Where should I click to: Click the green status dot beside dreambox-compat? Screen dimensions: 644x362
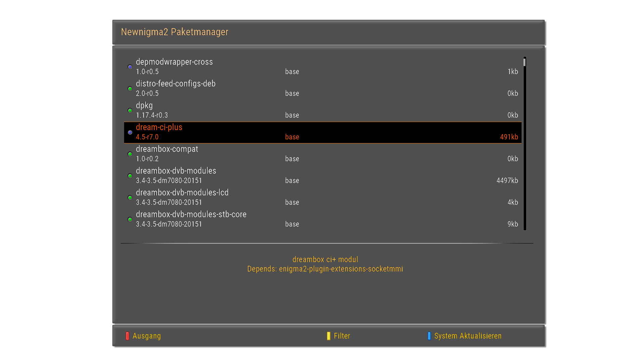pyautogui.click(x=130, y=154)
